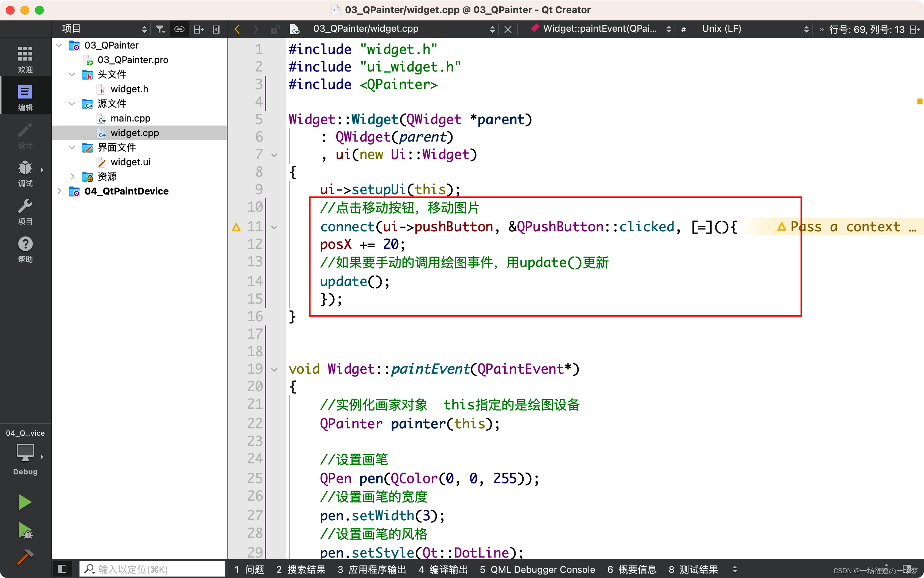This screenshot has height=578, width=924.
Task: Toggle synchronize with editor link icon
Action: tap(179, 29)
